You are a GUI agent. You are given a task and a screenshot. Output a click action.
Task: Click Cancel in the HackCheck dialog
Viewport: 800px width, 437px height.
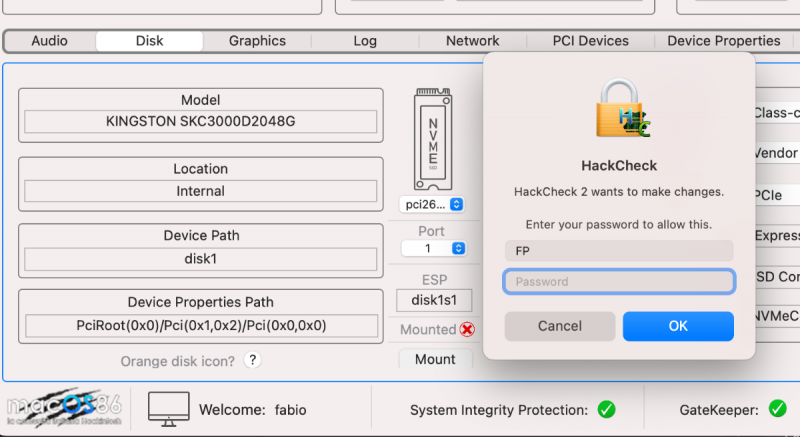559,326
